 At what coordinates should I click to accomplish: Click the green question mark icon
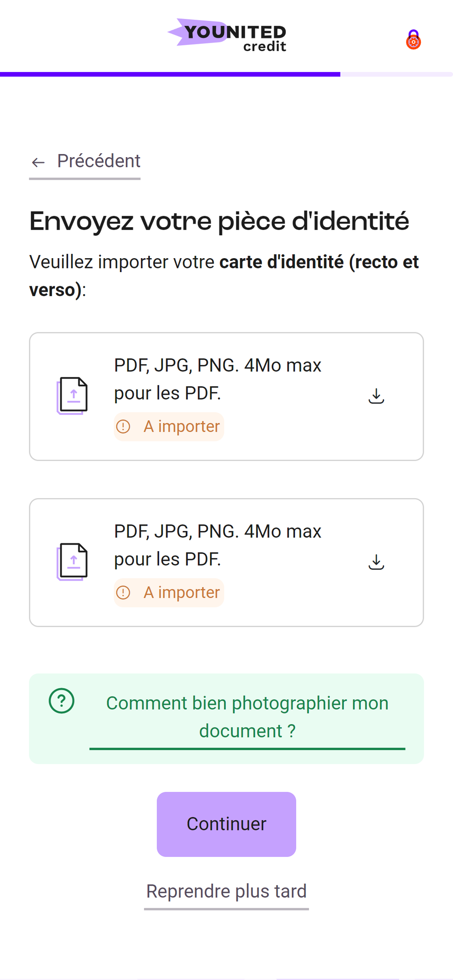coord(61,701)
